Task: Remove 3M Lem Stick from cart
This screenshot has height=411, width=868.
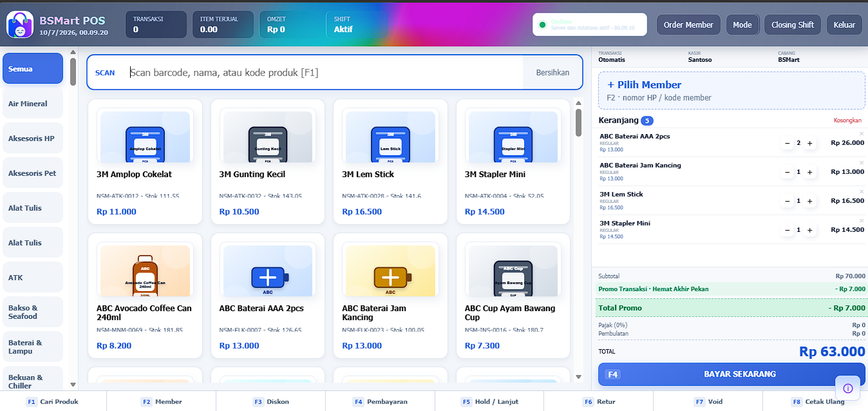Action: tap(862, 192)
